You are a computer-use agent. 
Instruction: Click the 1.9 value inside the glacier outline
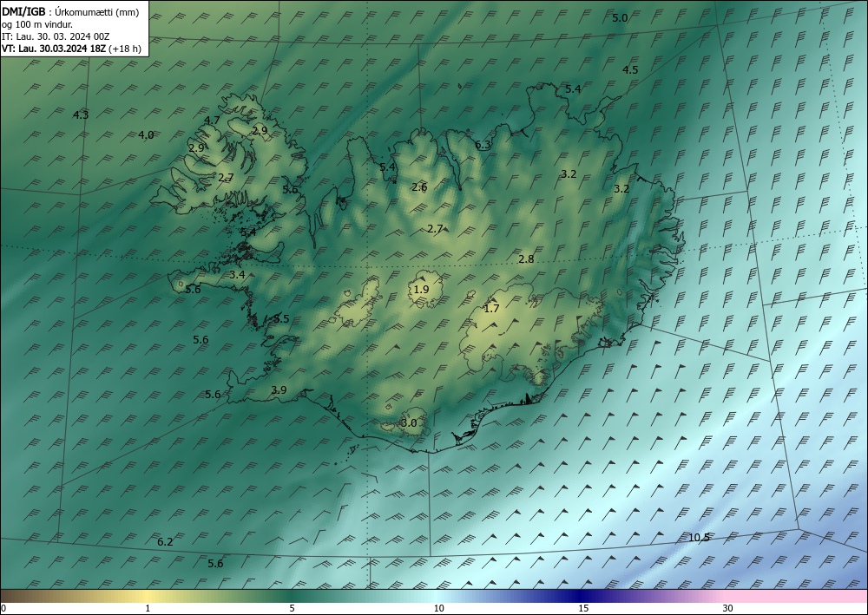coord(421,289)
